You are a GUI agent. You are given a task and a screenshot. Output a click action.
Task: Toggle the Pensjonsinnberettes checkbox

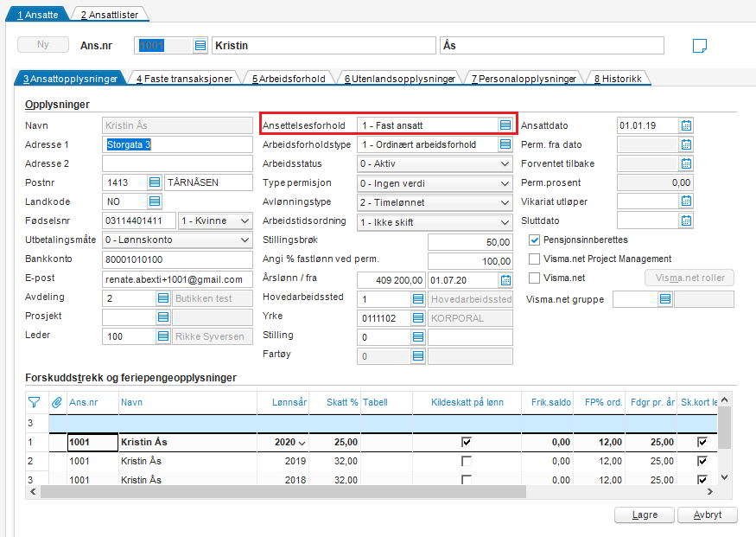pyautogui.click(x=534, y=240)
